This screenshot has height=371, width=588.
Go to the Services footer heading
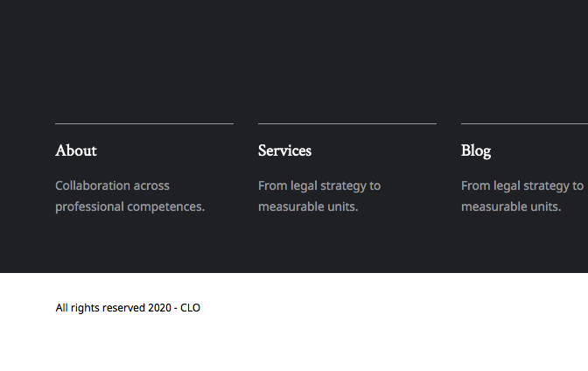coord(284,150)
